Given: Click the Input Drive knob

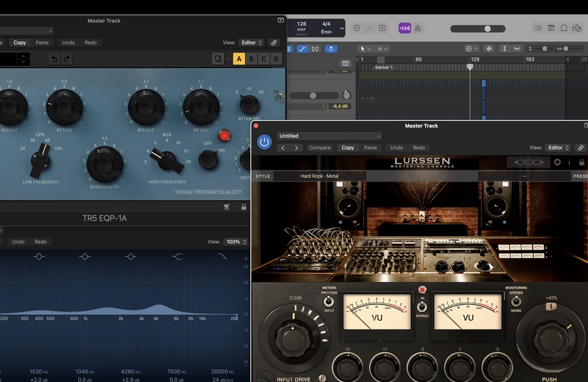Looking at the screenshot, I should point(293,340).
